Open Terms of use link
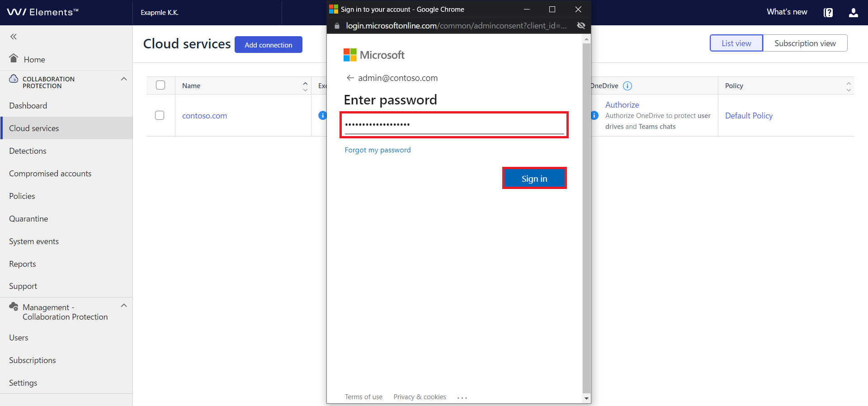 tap(363, 397)
